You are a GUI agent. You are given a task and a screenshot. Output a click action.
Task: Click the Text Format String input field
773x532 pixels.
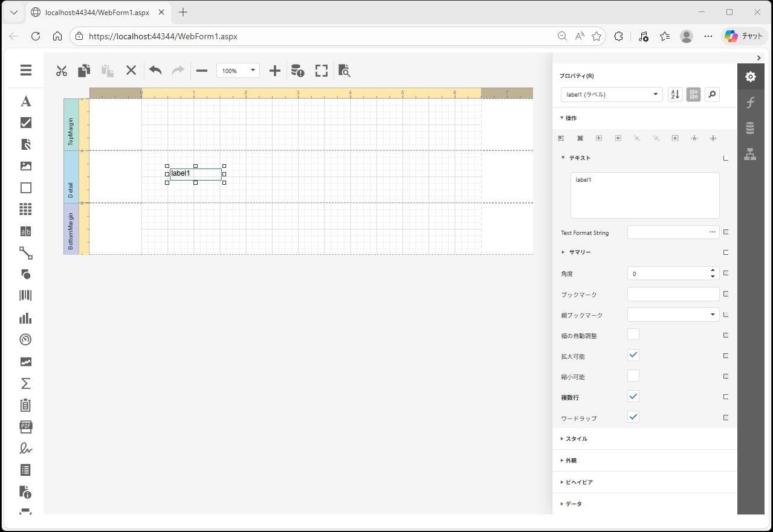(668, 232)
